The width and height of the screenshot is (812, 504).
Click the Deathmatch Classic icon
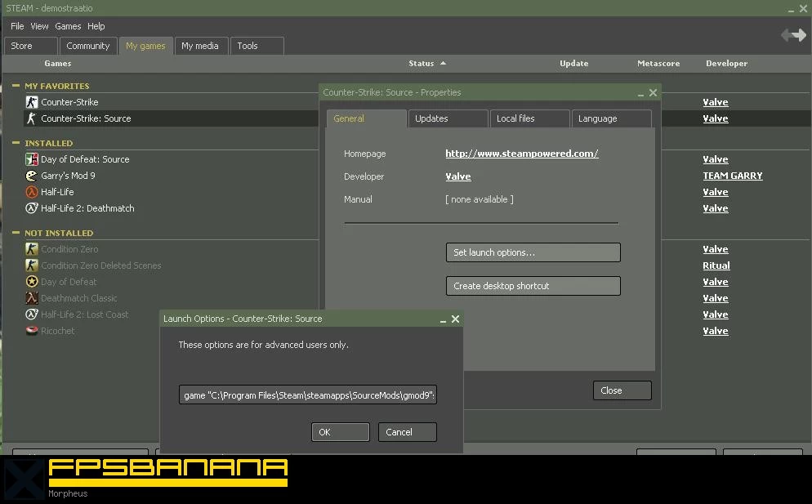tap(32, 298)
